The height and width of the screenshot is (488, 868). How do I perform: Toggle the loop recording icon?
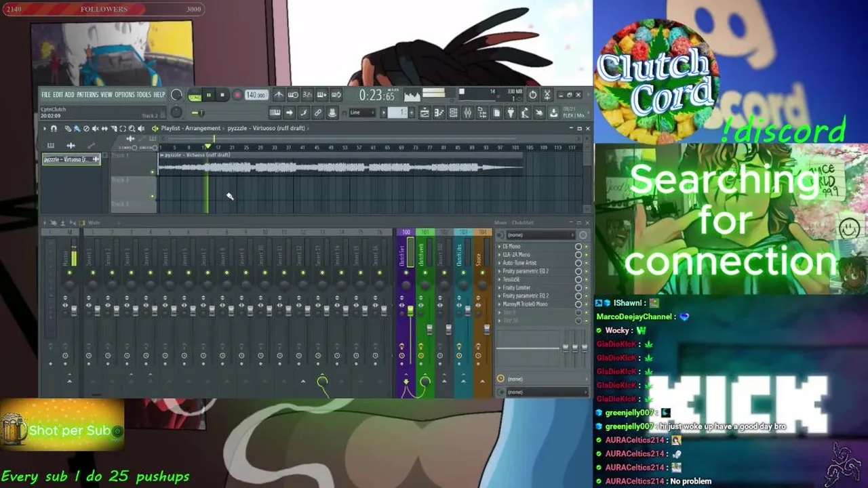click(x=336, y=95)
